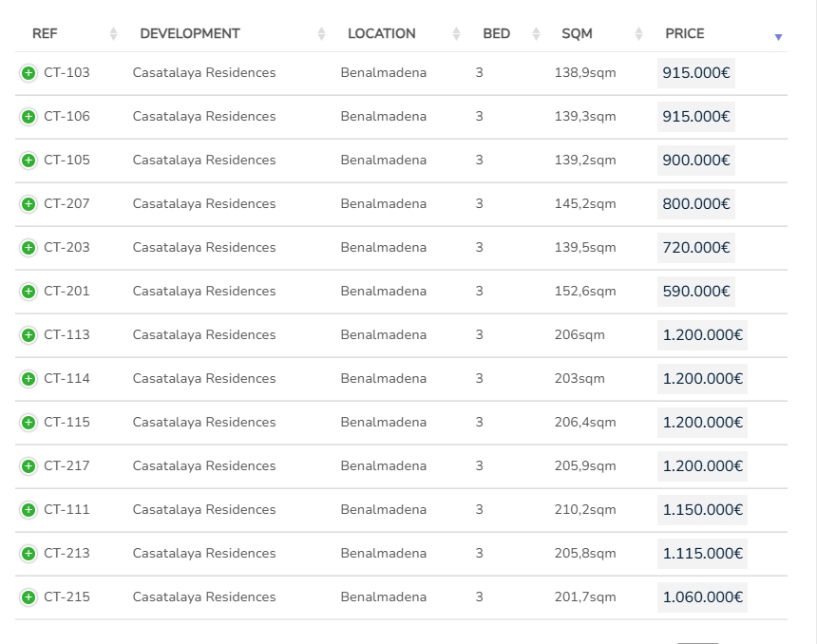Open CT-105 Casatalaya Residences development name
The width and height of the screenshot is (817, 644).
pyautogui.click(x=204, y=160)
